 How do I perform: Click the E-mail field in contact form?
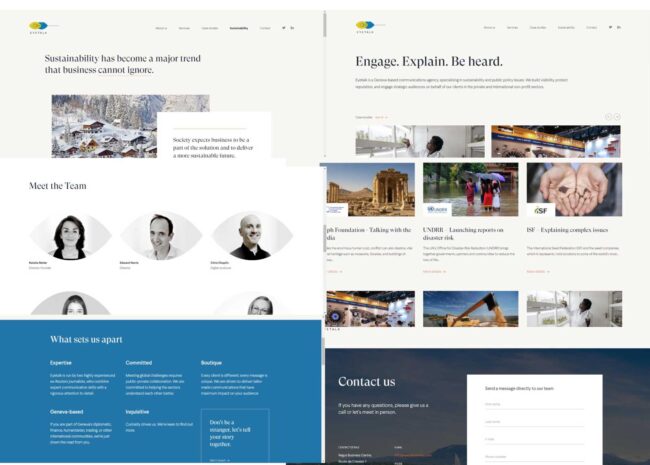coord(520,439)
